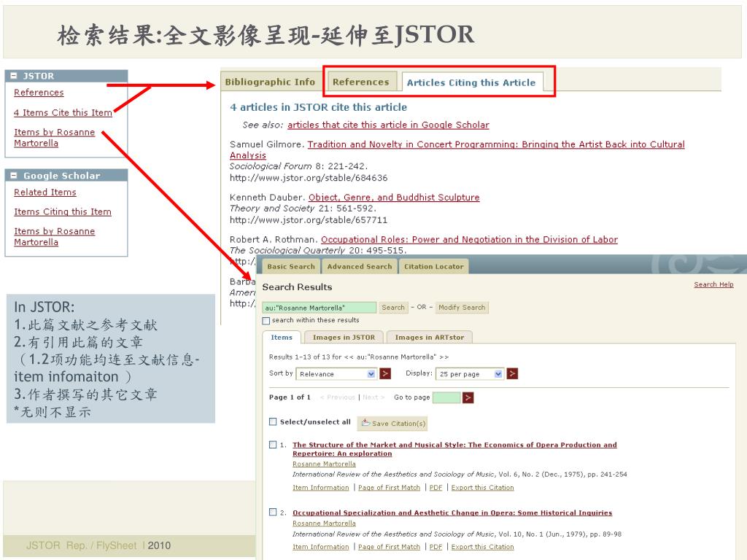Export this Citation for result 2
This screenshot has width=747, height=560.
[x=483, y=547]
